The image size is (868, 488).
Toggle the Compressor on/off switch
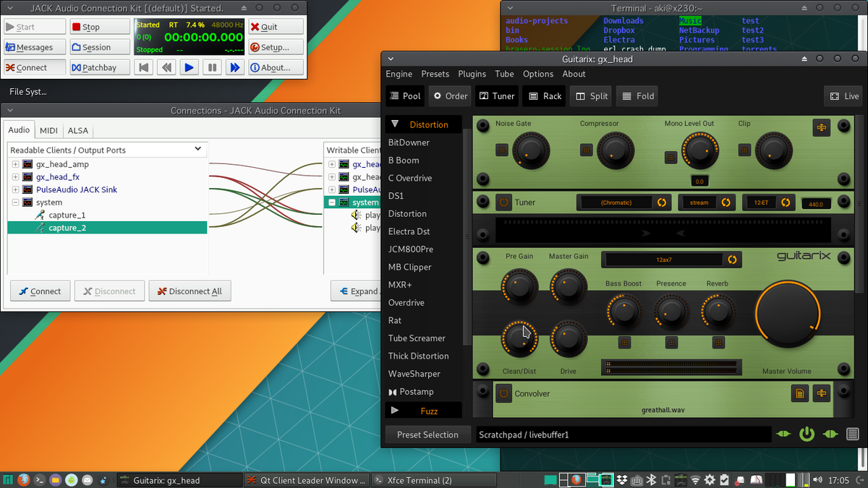(587, 150)
